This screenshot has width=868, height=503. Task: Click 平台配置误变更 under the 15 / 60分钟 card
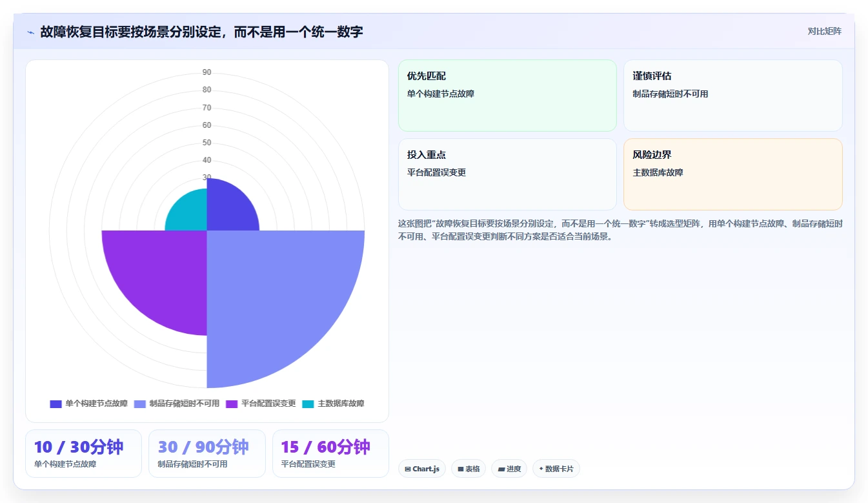308,464
